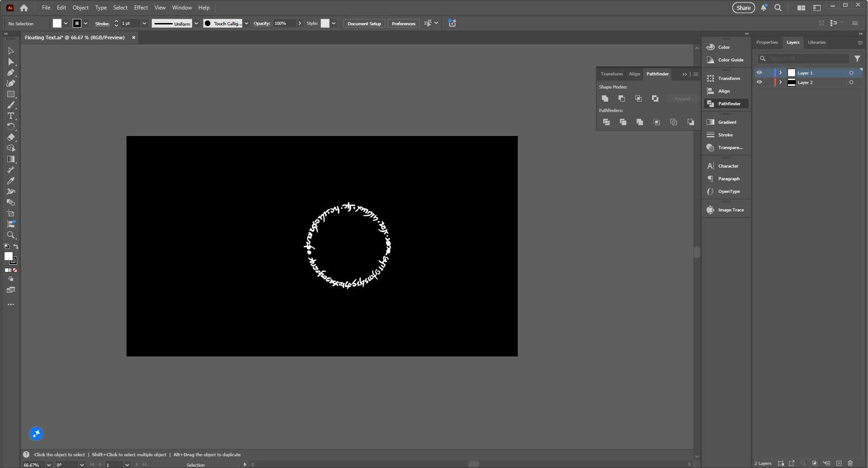Open the File menu

click(46, 8)
